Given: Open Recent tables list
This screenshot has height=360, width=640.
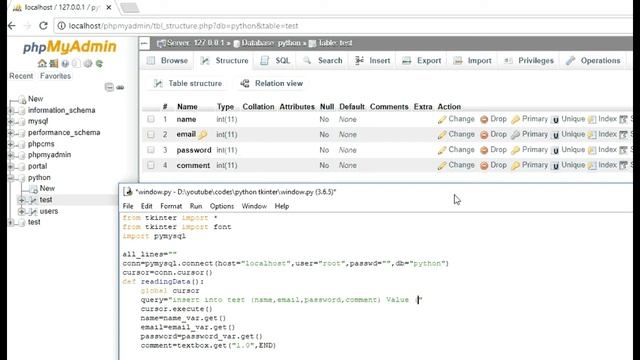Looking at the screenshot, I should pyautogui.click(x=21, y=76).
